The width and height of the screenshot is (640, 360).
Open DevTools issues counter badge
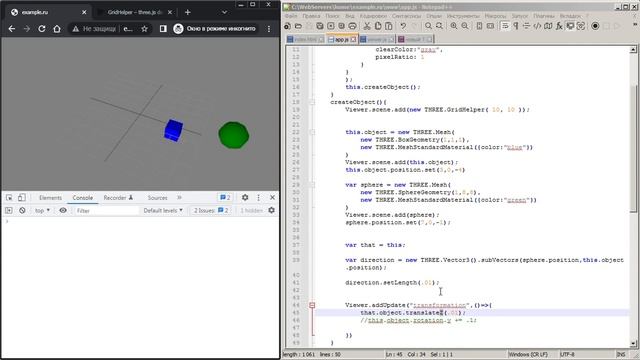[225, 198]
